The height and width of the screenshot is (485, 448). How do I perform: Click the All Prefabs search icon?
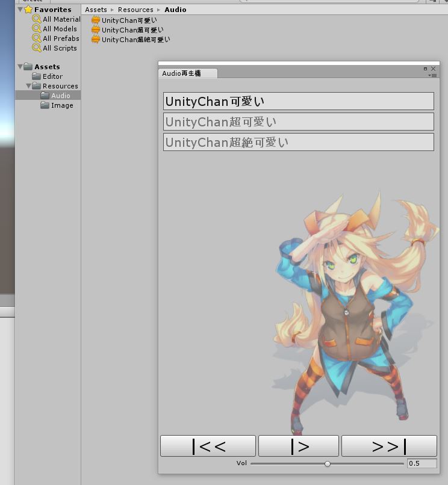tap(37, 38)
